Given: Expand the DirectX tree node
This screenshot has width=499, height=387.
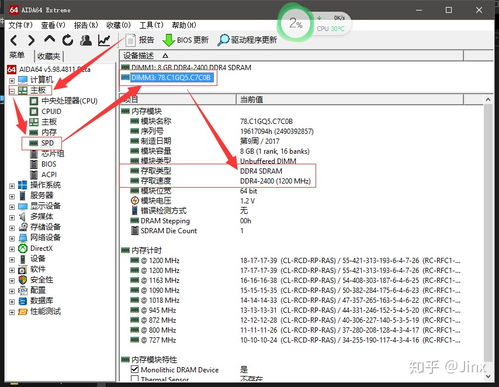Looking at the screenshot, I should pyautogui.click(x=12, y=249).
